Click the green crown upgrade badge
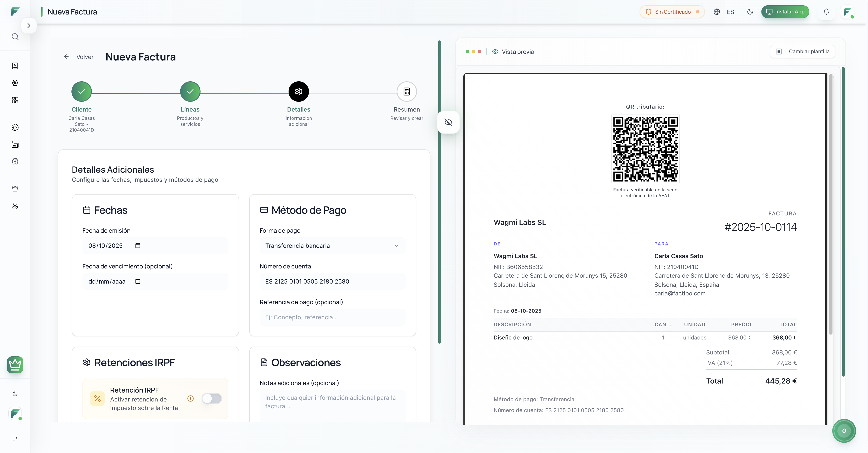The height and width of the screenshot is (453, 868). [15, 365]
